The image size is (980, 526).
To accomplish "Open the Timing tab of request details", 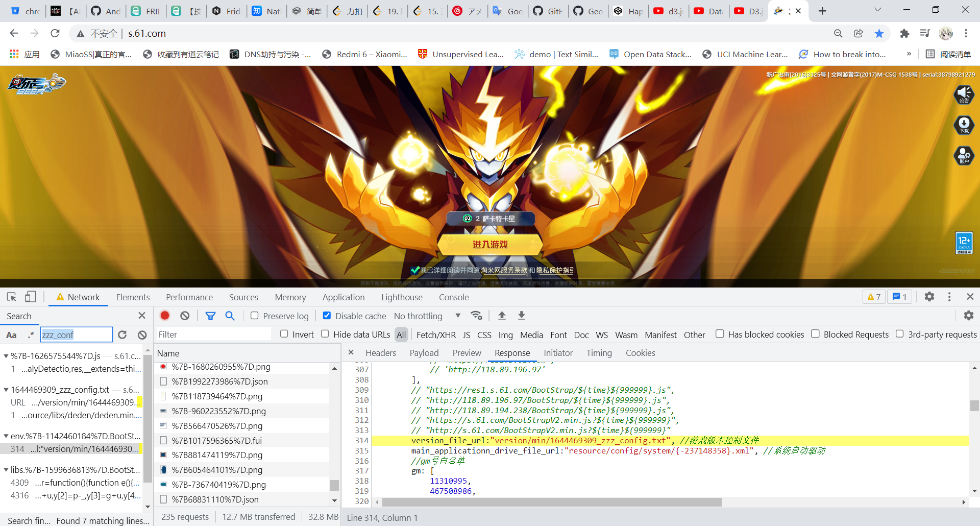I will point(599,353).
